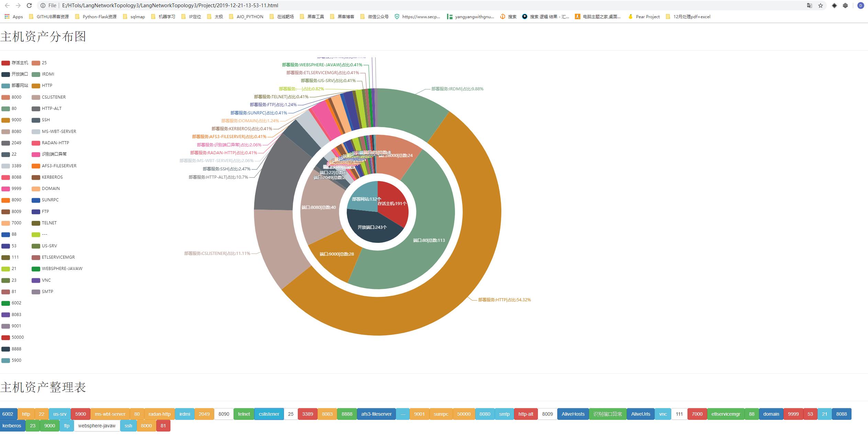868x438 pixels.
Task: Click the translate page icon
Action: pyautogui.click(x=810, y=5)
